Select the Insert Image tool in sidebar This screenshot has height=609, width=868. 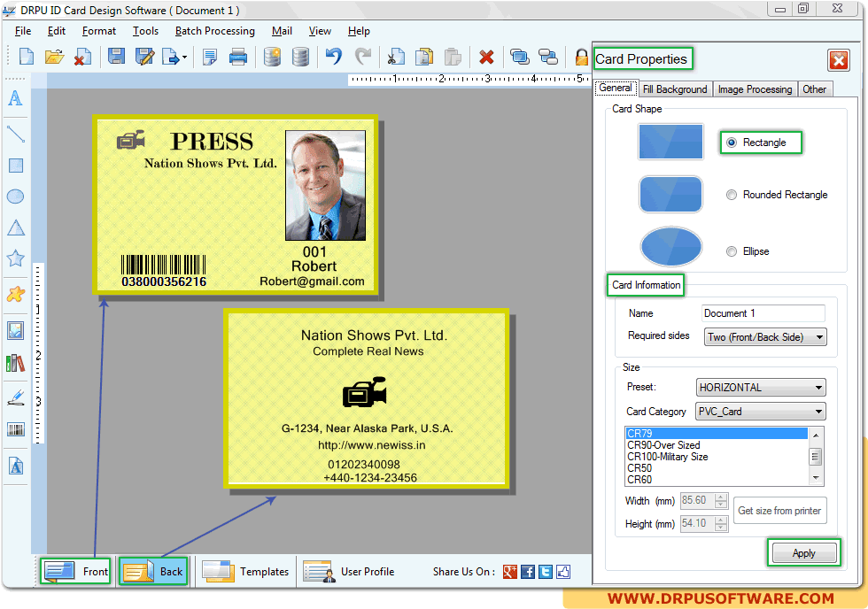tap(16, 331)
